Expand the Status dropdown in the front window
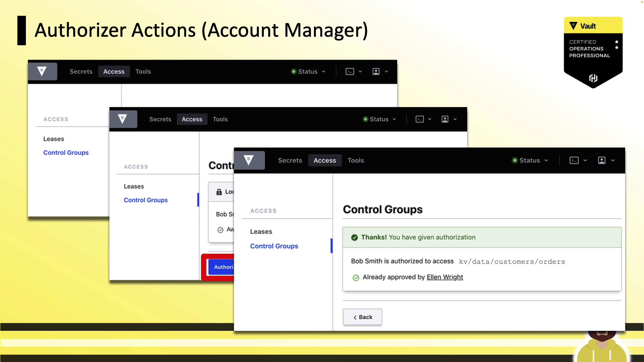The height and width of the screenshot is (362, 644). pos(530,161)
